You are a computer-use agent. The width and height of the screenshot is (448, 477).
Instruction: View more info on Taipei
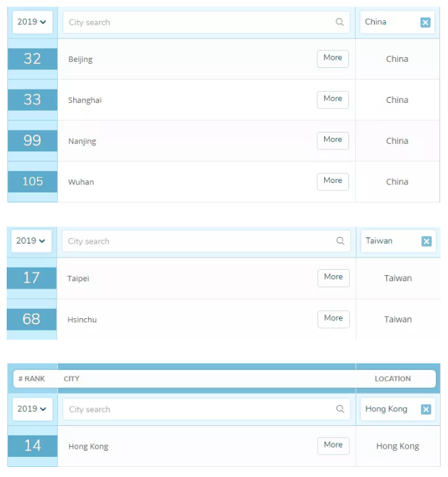point(334,278)
